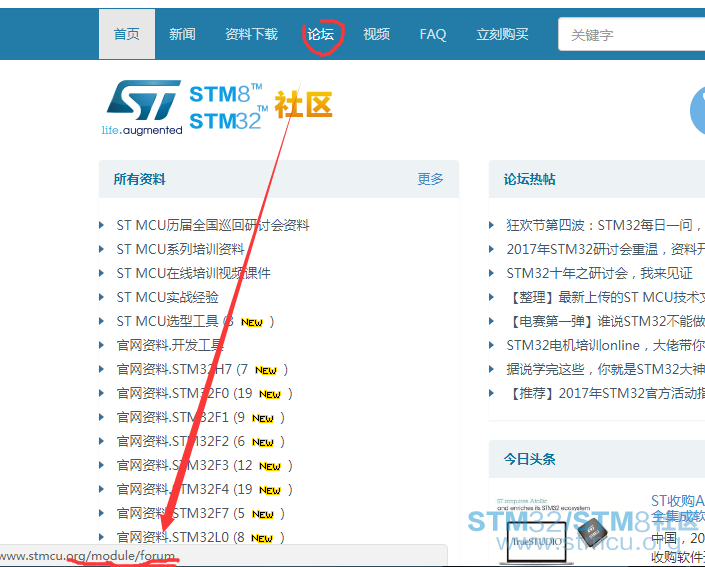Open the 论坛 forum menu item
The height and width of the screenshot is (567, 705).
pyautogui.click(x=321, y=34)
